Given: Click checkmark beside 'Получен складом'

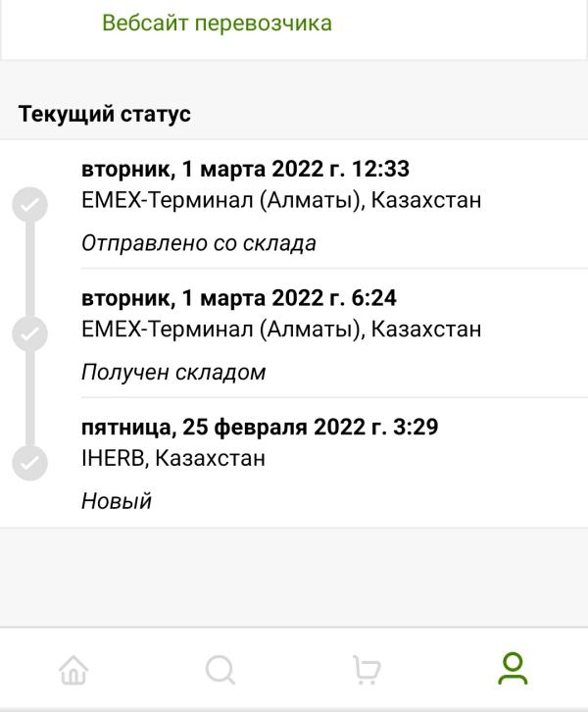Looking at the screenshot, I should pyautogui.click(x=30, y=333).
